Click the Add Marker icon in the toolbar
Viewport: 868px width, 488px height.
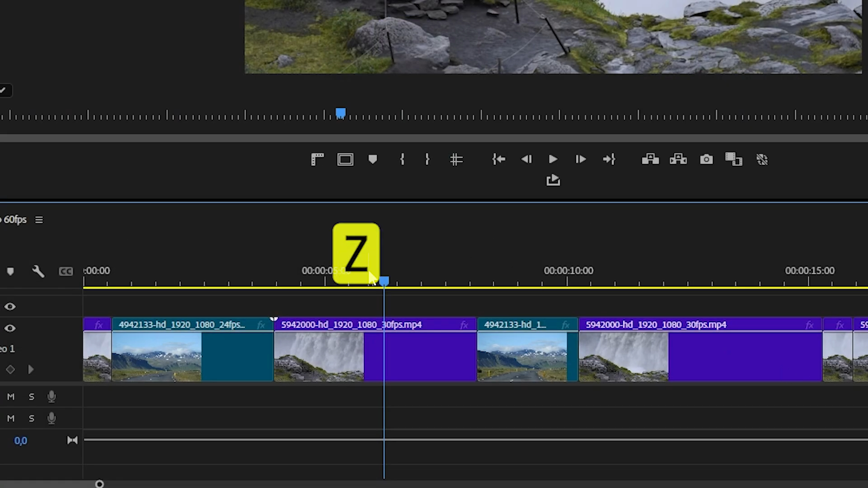(373, 159)
